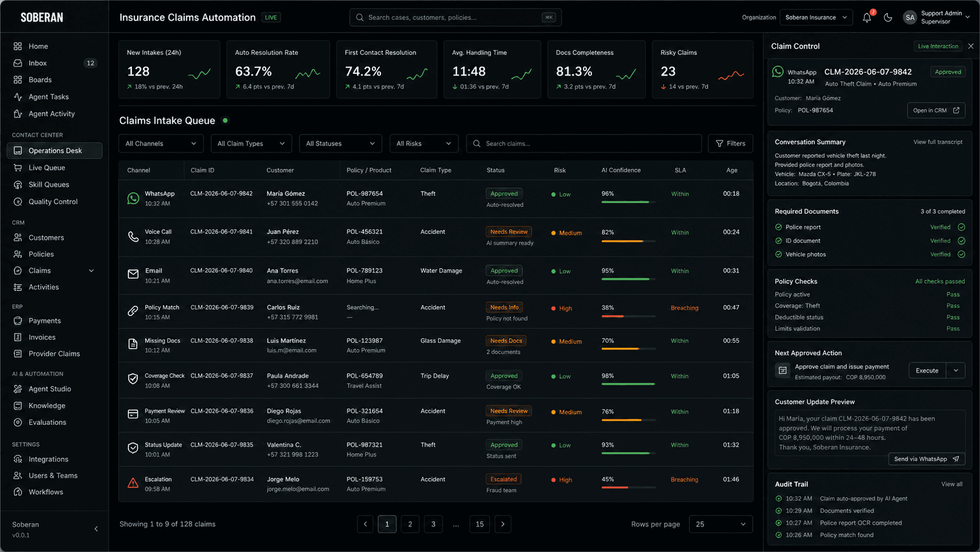Image resolution: width=980 pixels, height=552 pixels.
Task: Click the Policy Match link icon
Action: 133,311
